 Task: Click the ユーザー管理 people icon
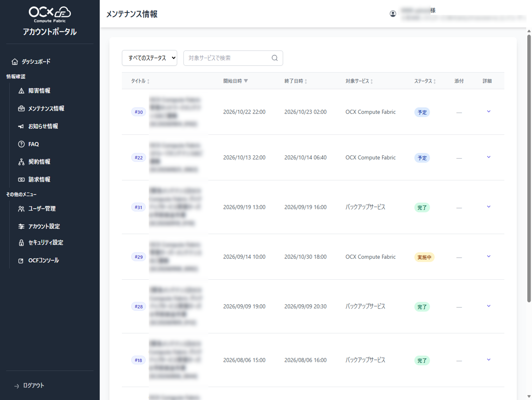point(21,209)
